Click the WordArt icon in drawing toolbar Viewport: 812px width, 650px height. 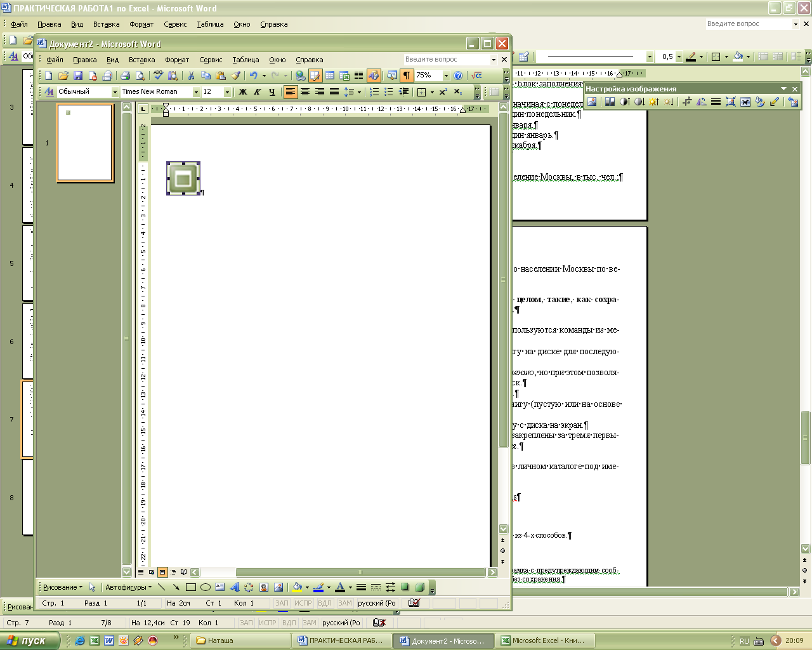[x=235, y=587]
